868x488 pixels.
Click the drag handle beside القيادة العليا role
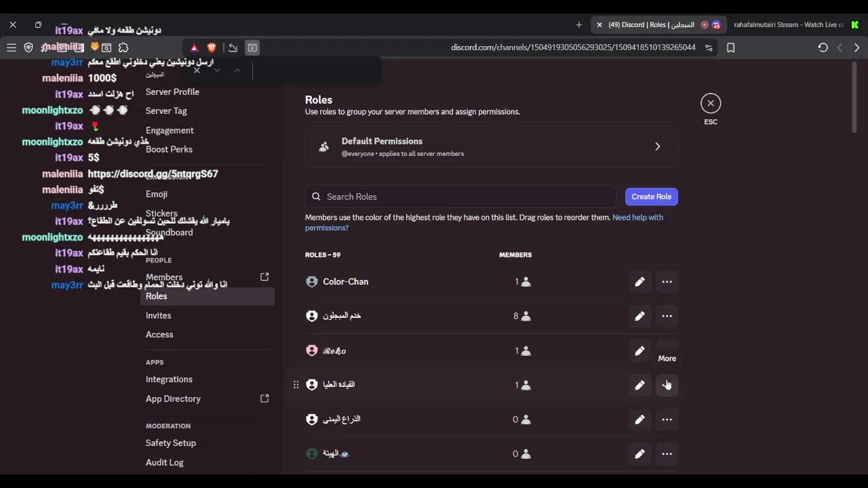point(296,385)
